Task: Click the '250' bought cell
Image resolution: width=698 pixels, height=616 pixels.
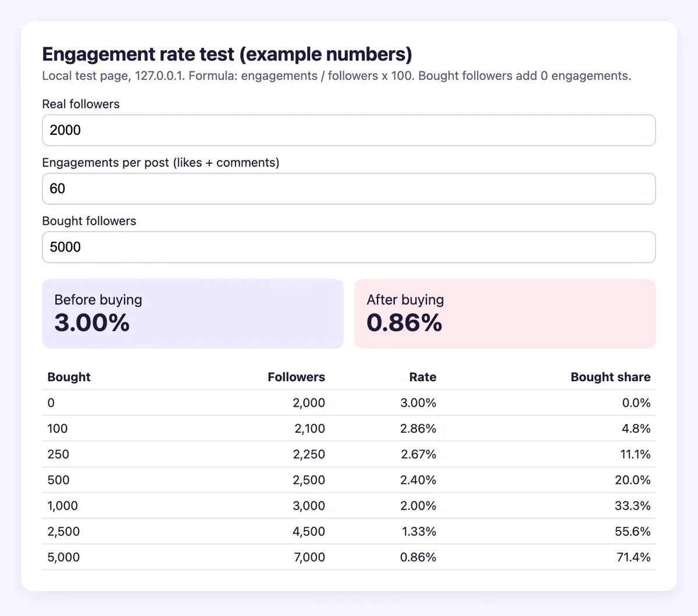Action: pos(58,454)
